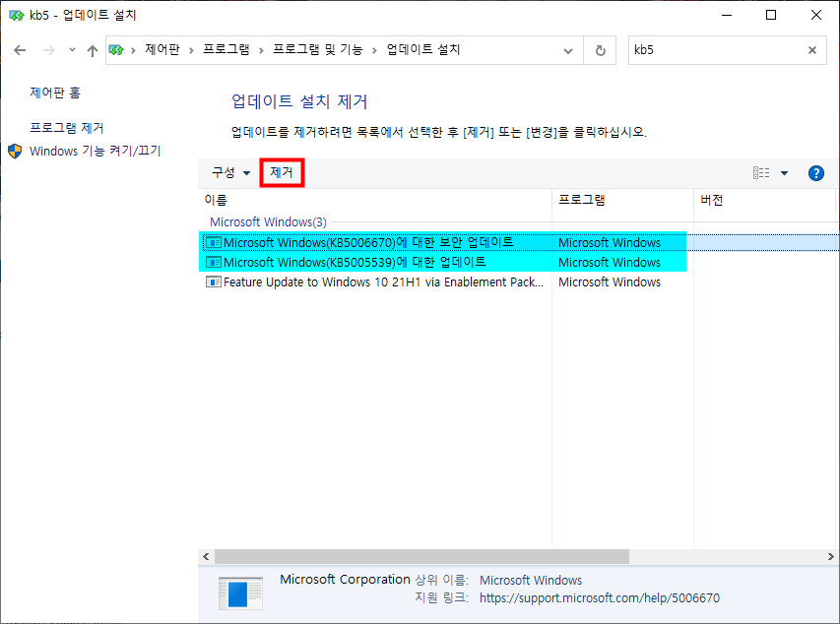
Task: Sort by 버전 column header
Action: click(x=764, y=201)
